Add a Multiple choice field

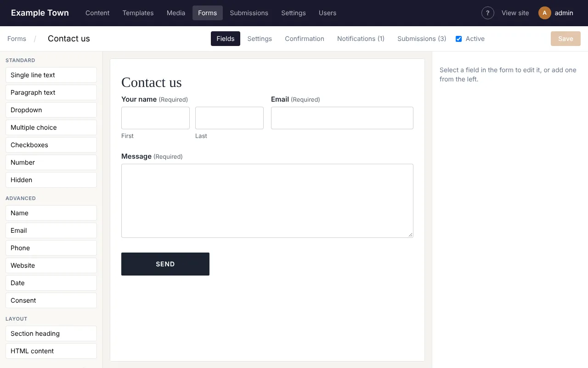tap(51, 127)
